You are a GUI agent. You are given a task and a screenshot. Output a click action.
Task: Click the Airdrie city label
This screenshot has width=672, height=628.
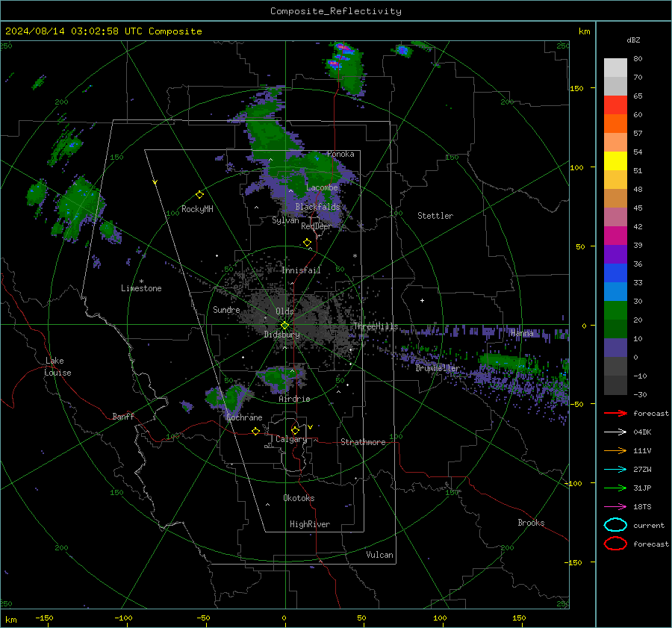(294, 399)
